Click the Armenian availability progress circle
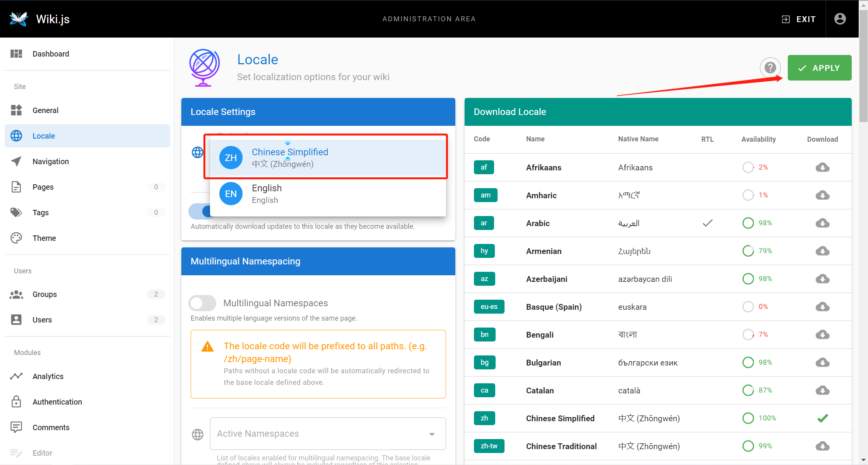 (x=748, y=251)
